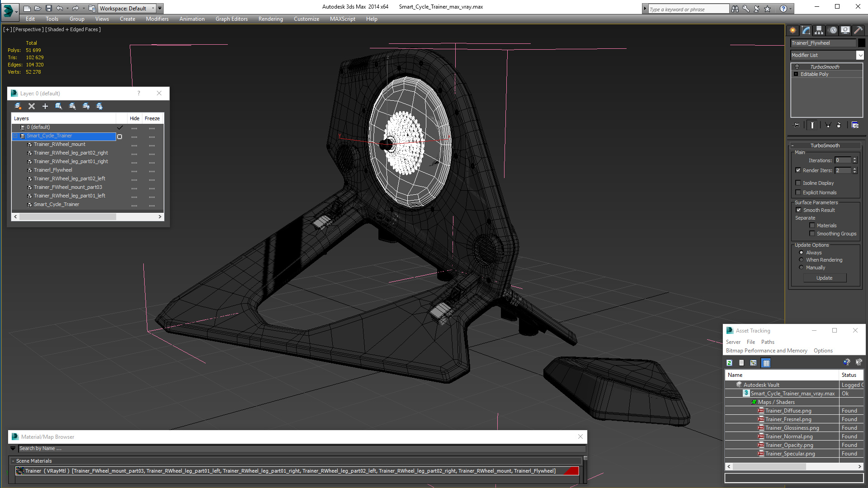Image resolution: width=868 pixels, height=488 pixels.
Task: Click Remove Modifier trash icon in stack
Action: point(839,125)
